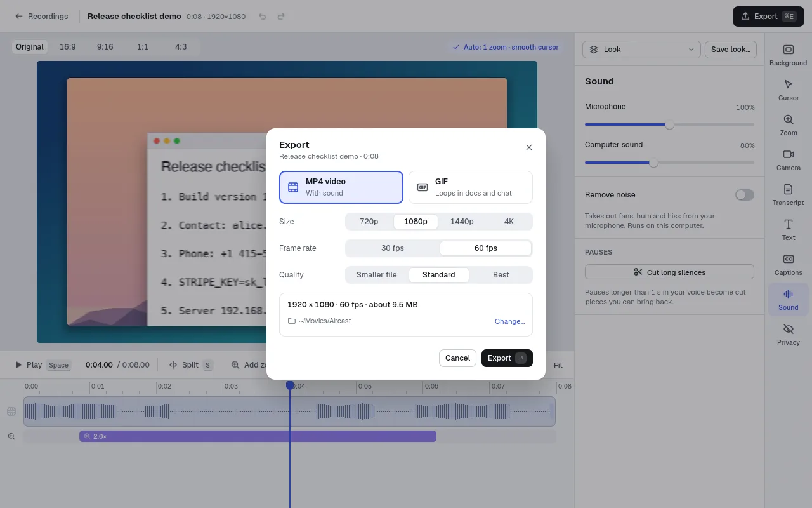Confirm Export in the dialog
The width and height of the screenshot is (812, 508).
(x=507, y=358)
